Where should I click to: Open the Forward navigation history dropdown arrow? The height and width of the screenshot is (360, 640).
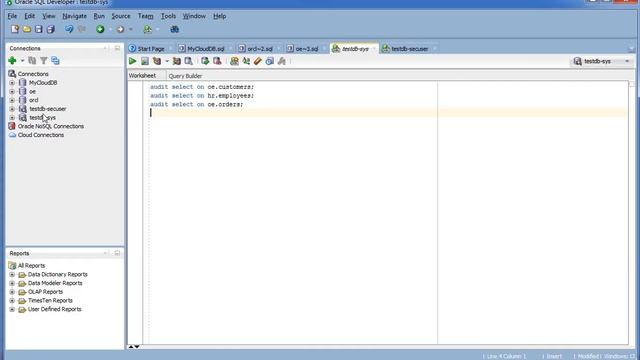(x=131, y=29)
